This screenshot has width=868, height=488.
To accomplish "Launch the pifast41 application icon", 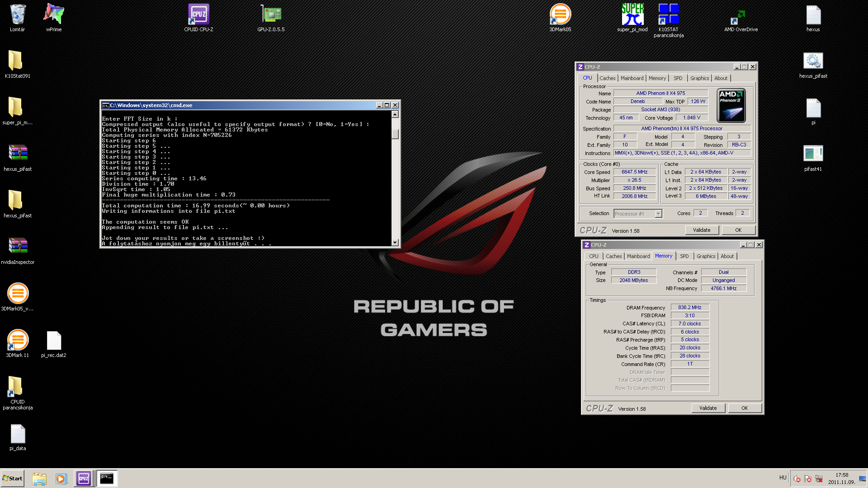I will [813, 158].
